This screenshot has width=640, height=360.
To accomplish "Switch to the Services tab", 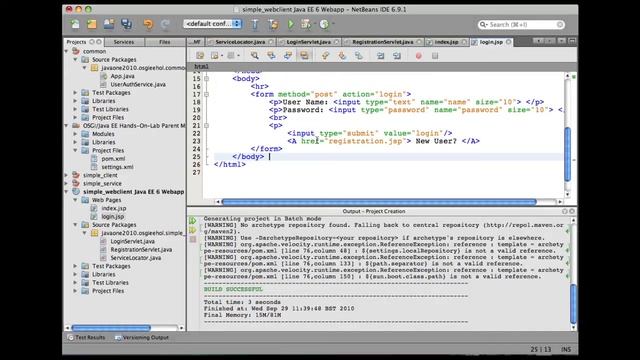I will (x=124, y=42).
